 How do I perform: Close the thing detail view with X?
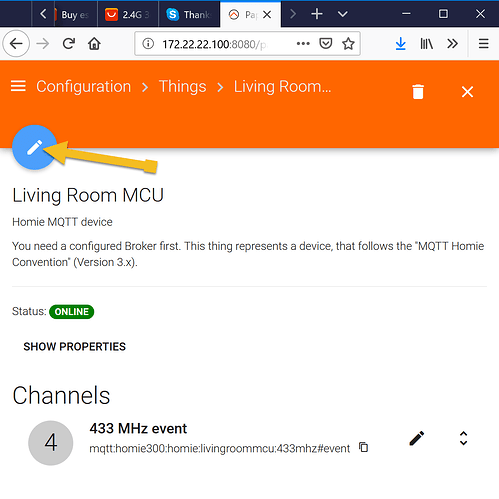(467, 92)
